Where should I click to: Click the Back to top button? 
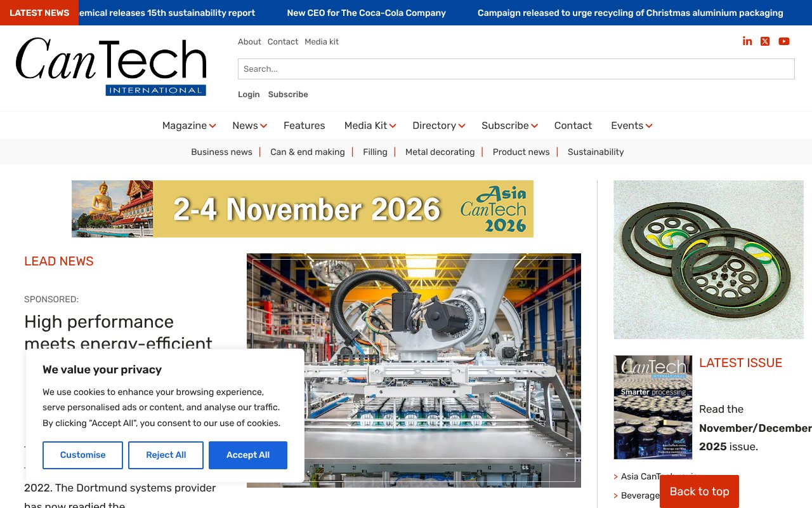(699, 491)
